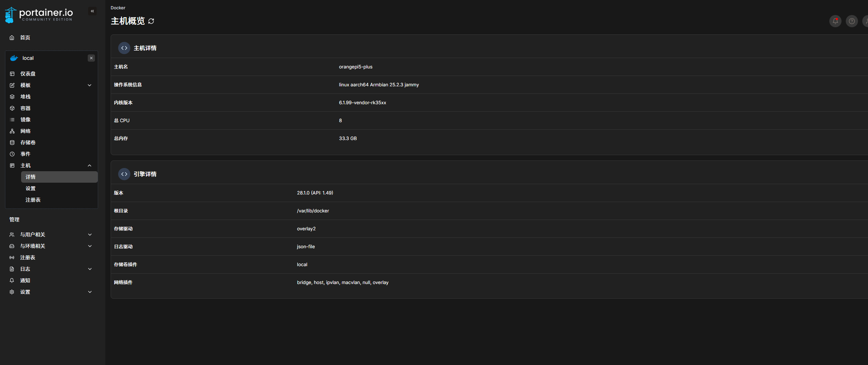This screenshot has height=365, width=868.
Task: Click the Portainer logo
Action: pyautogui.click(x=39, y=15)
